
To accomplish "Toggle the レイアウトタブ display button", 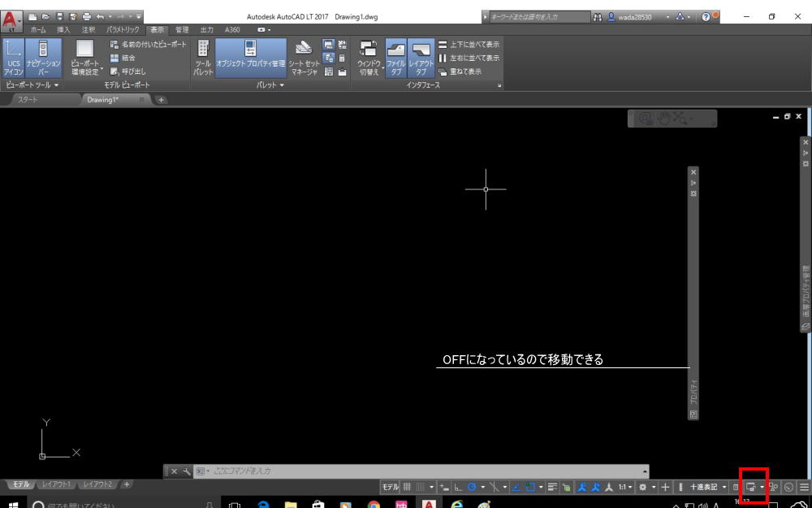I will click(x=421, y=58).
